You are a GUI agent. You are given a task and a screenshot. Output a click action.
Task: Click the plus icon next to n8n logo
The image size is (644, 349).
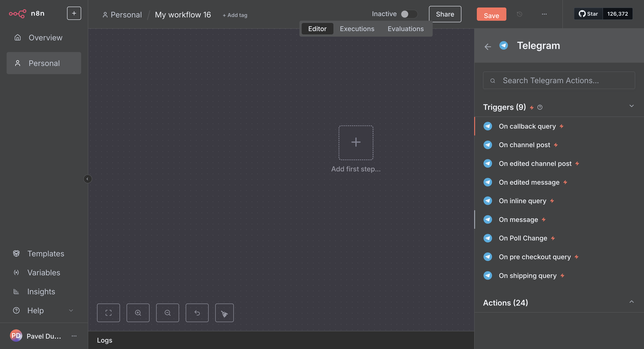coord(74,13)
